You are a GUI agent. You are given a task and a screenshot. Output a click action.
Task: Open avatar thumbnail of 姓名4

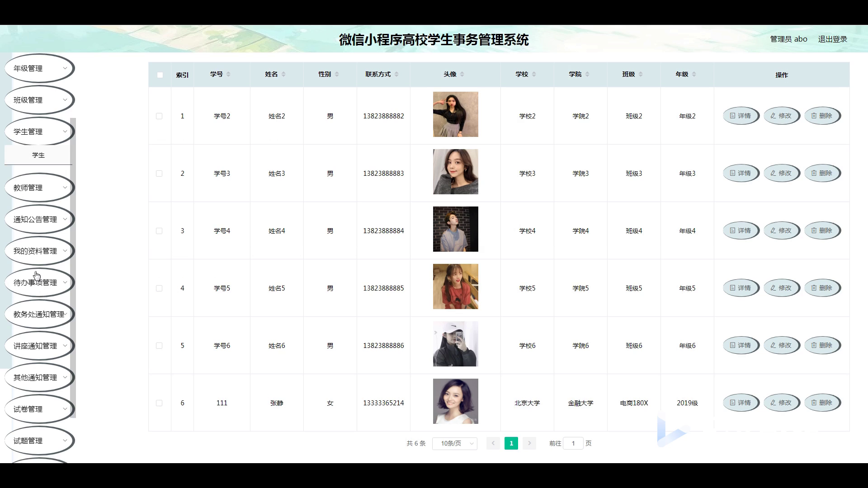456,229
